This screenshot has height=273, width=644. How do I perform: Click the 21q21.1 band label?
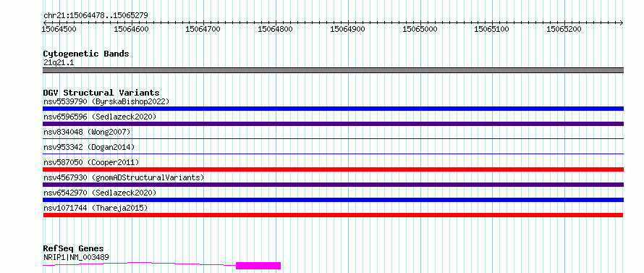click(59, 63)
